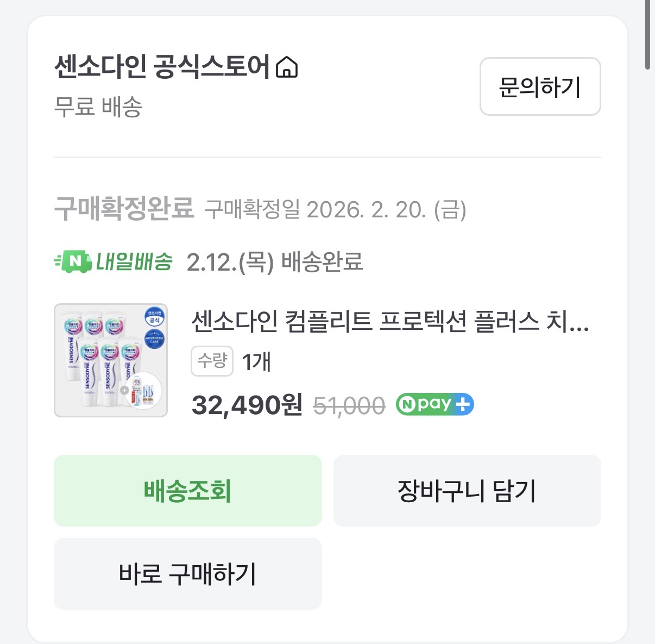Track the shipment with 배송조회
This screenshot has width=655, height=644.
(187, 490)
